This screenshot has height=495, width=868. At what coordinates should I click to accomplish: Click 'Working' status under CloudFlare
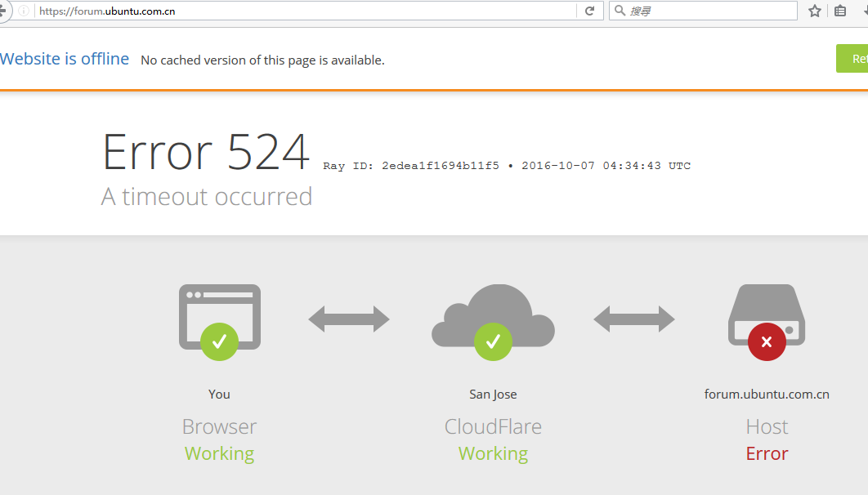click(x=493, y=454)
